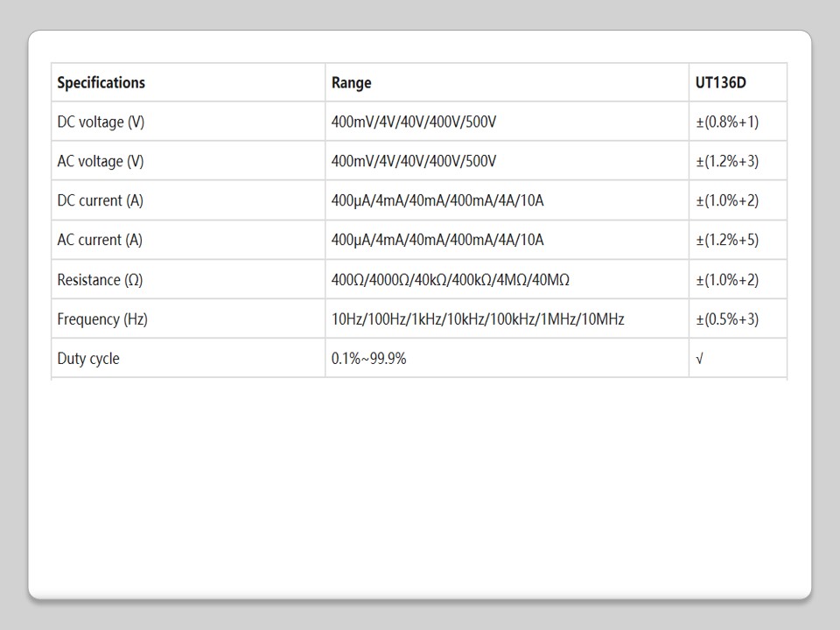The height and width of the screenshot is (630, 840).
Task: Click the DC voltage range values cell
Action: click(x=413, y=122)
